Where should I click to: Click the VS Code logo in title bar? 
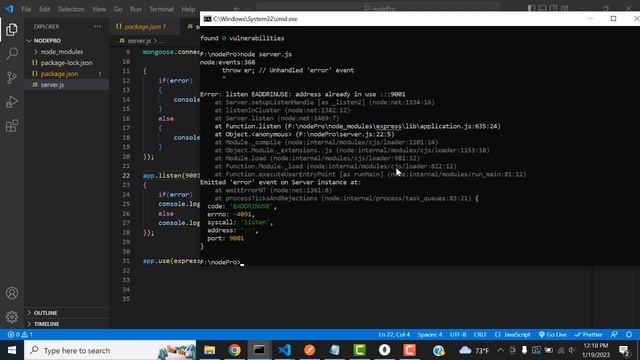click(x=9, y=9)
